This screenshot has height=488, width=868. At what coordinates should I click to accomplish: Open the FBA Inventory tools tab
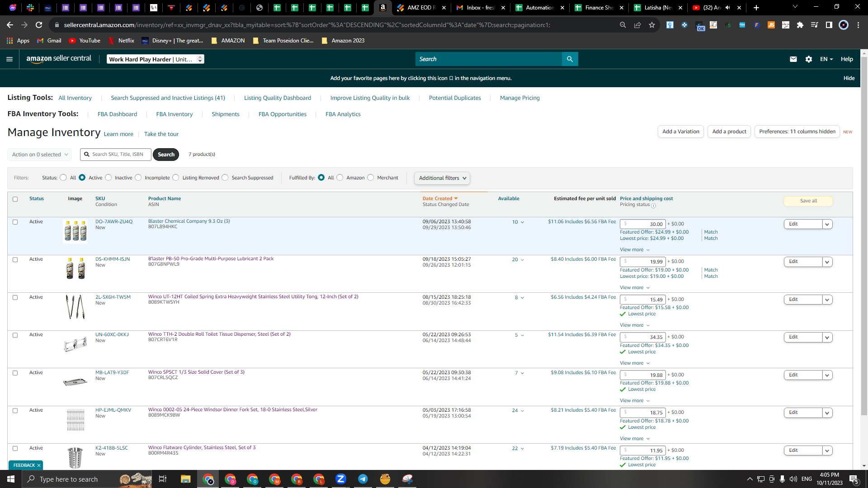click(x=175, y=114)
